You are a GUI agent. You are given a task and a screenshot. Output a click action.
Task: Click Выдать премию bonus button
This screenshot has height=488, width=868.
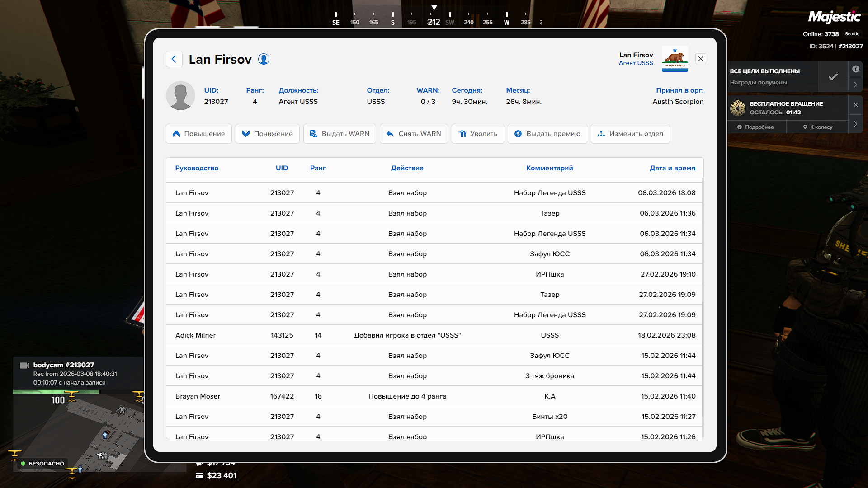click(x=547, y=134)
